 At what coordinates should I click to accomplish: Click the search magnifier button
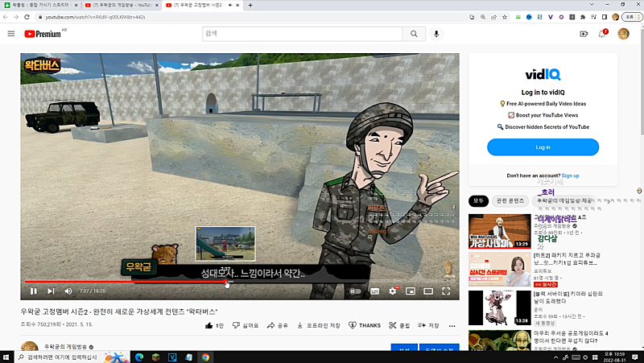[x=414, y=34]
